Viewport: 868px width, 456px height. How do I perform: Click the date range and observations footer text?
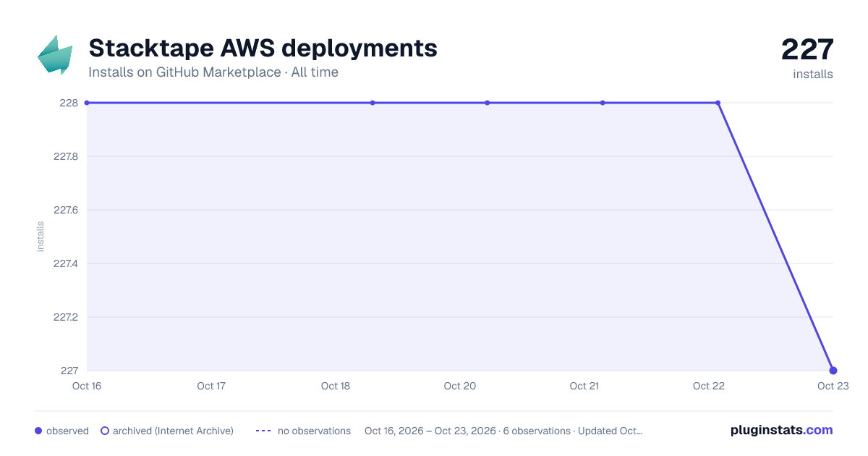(503, 431)
